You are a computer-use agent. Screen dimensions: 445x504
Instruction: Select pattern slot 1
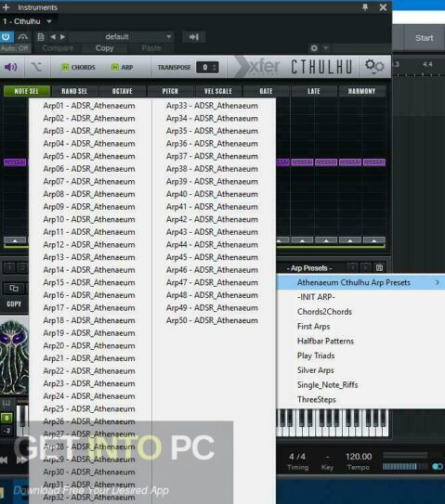[9, 267]
